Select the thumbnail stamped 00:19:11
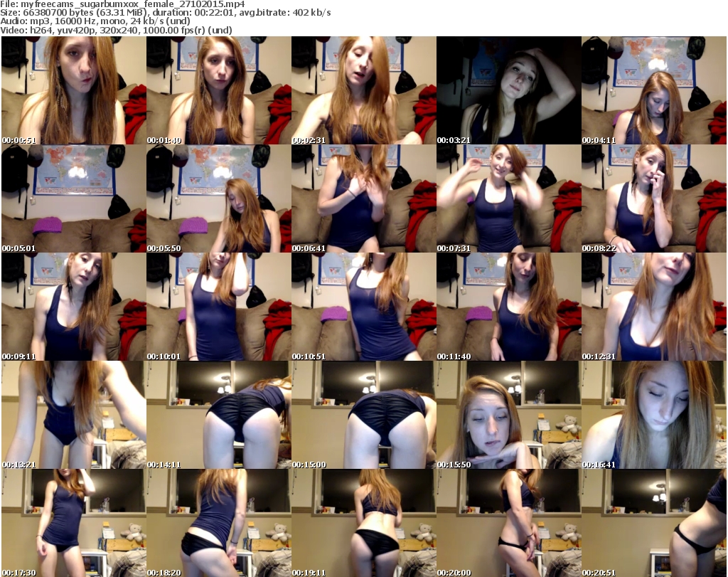 pyautogui.click(x=364, y=523)
